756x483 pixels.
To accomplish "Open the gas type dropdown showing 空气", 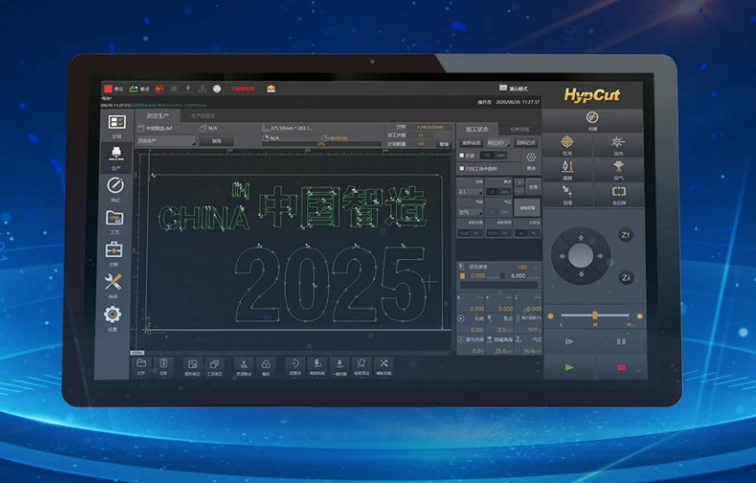I will [x=470, y=212].
